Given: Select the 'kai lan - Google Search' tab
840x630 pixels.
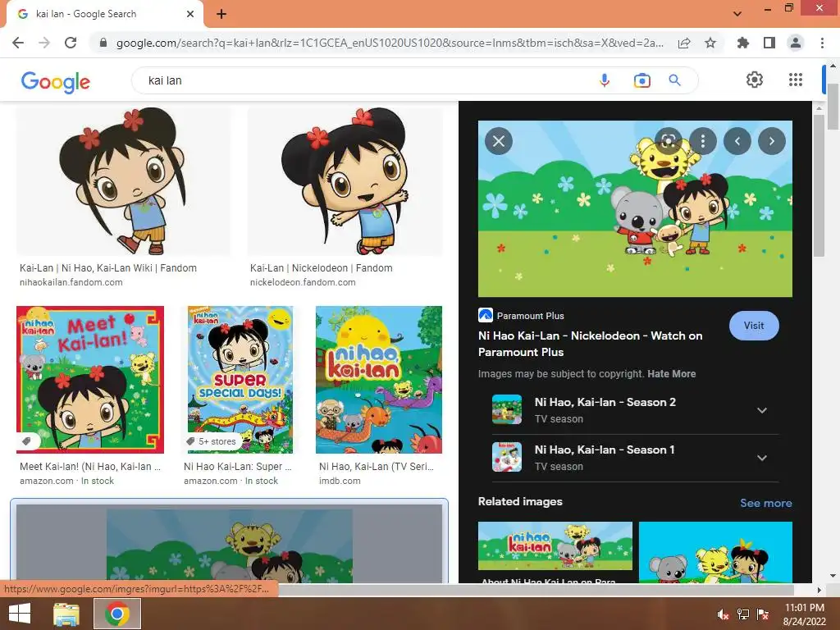Looking at the screenshot, I should click(104, 14).
